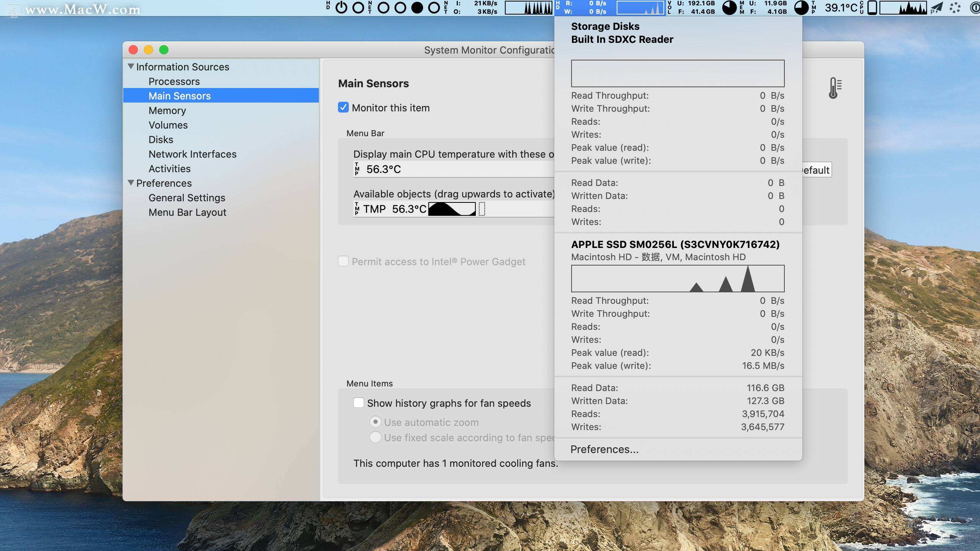The image size is (980, 551).
Task: Click the Built In SDXC Reader heading
Action: pyautogui.click(x=622, y=39)
